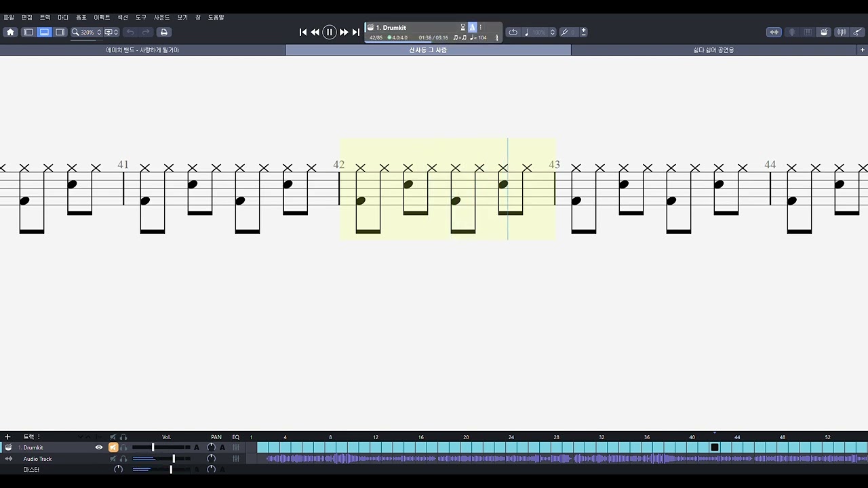Mute the Audio Track
Viewport: 868px width, 488px height.
coord(113,459)
